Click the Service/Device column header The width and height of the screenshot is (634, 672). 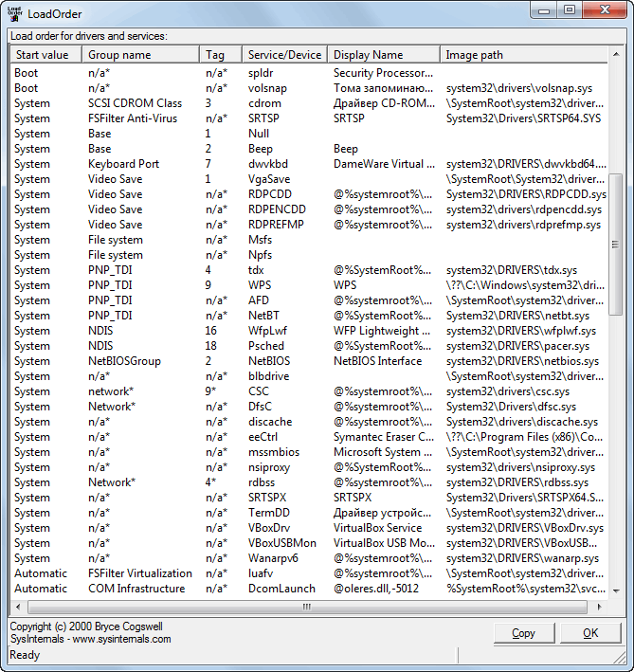[x=285, y=55]
